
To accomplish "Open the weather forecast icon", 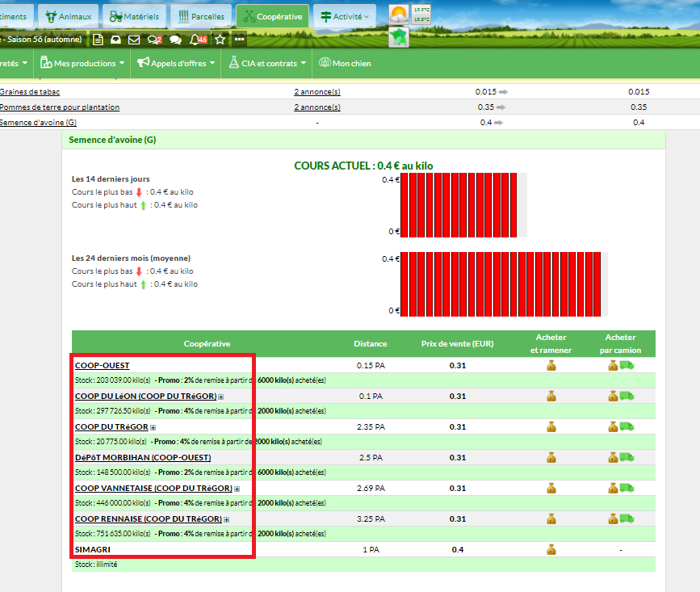I will click(x=399, y=15).
